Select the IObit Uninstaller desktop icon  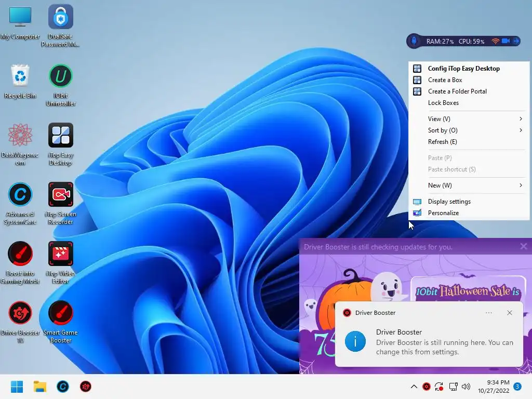[60, 85]
